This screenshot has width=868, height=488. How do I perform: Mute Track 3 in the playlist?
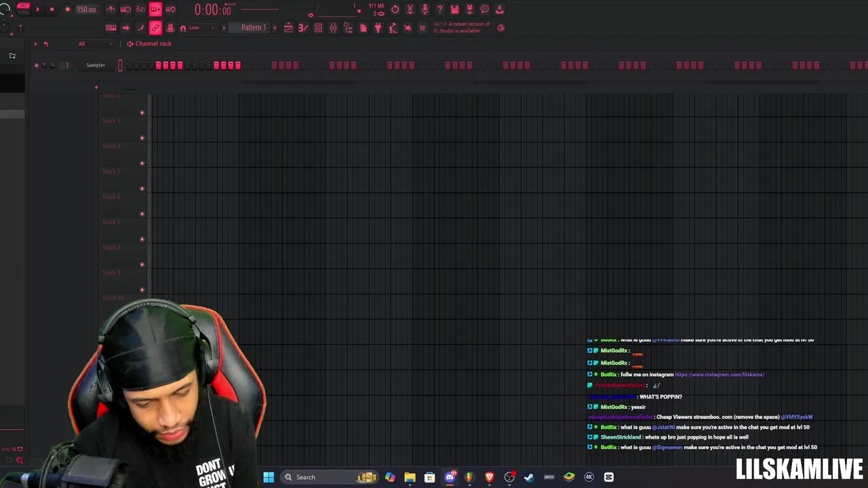(142, 138)
